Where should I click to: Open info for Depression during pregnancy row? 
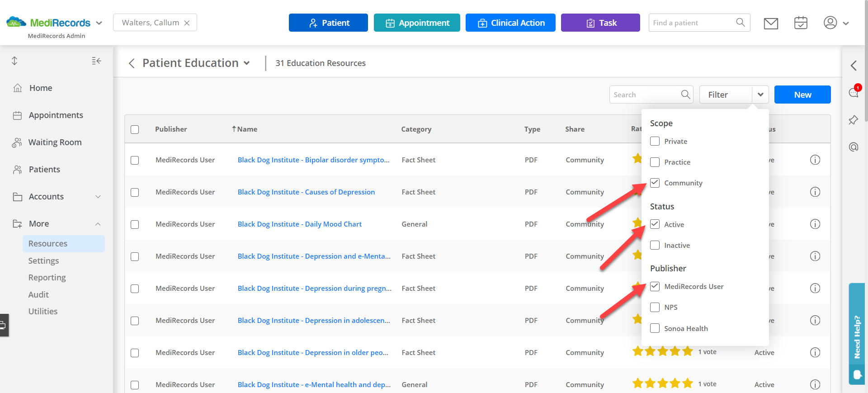pyautogui.click(x=815, y=288)
